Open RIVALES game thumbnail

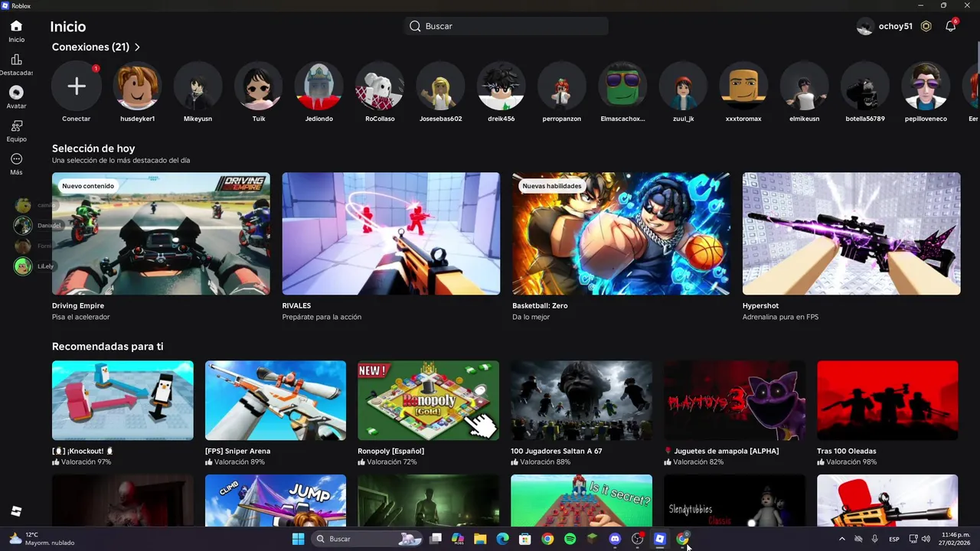point(391,233)
